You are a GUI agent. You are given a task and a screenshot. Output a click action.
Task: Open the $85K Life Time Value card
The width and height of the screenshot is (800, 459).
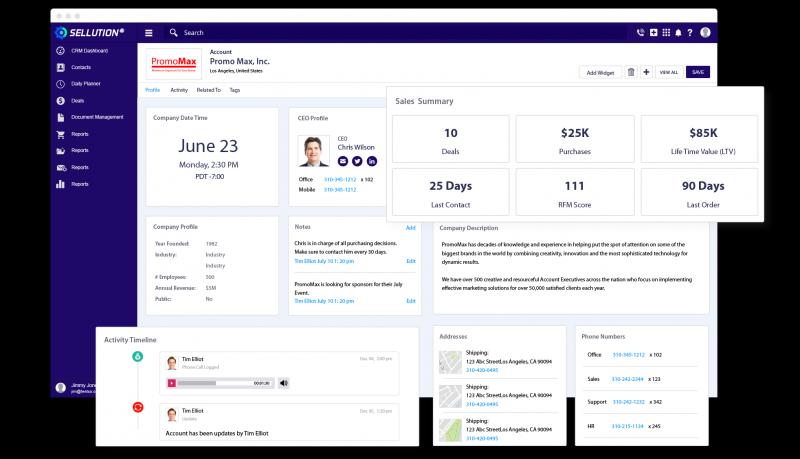pyautogui.click(x=699, y=139)
